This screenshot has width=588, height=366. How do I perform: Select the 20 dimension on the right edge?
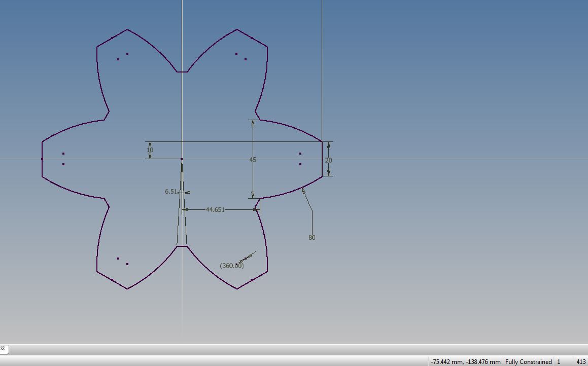(x=329, y=160)
